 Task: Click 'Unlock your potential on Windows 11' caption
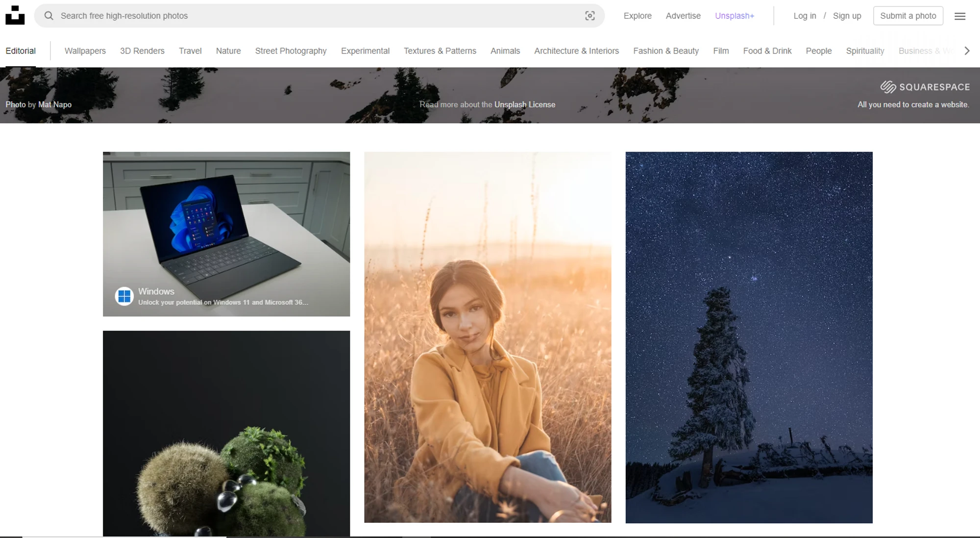[223, 302]
